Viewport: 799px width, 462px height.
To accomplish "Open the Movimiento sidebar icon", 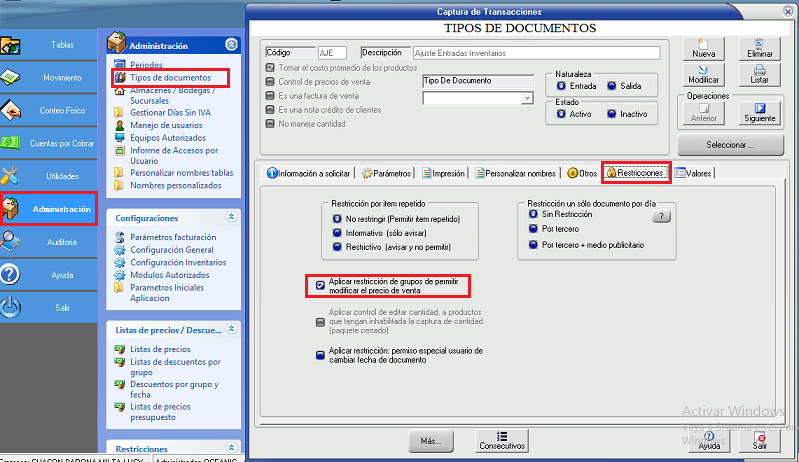I will point(13,77).
